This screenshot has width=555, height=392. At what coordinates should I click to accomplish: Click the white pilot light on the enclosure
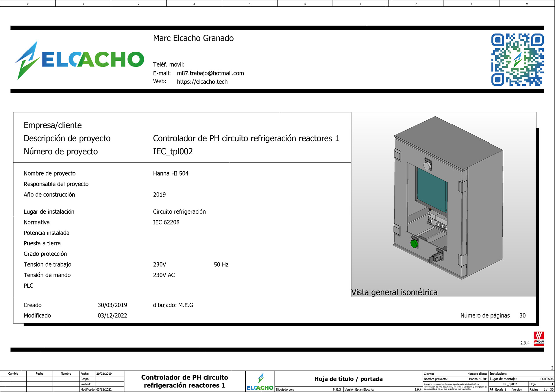[428, 166]
